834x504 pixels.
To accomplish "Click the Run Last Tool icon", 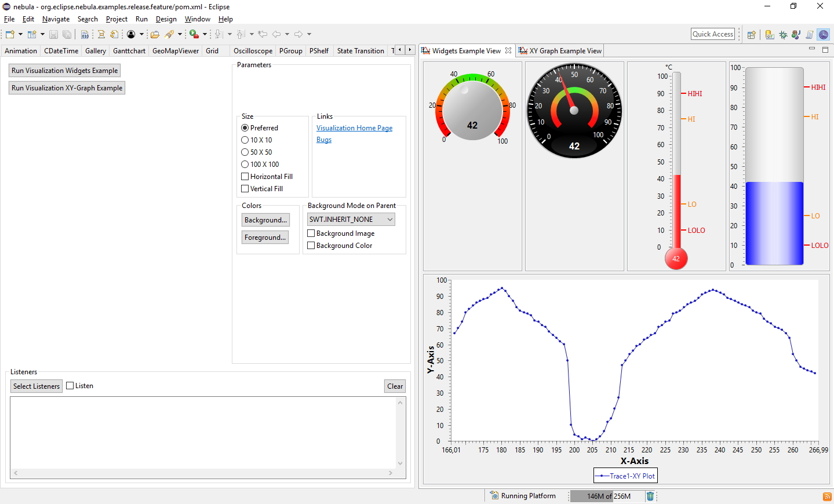I will (194, 35).
